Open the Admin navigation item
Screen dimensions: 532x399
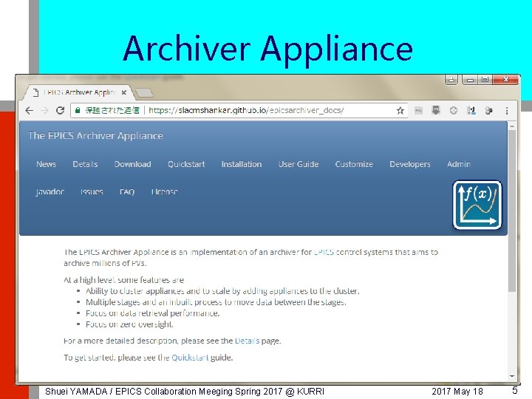tap(459, 164)
